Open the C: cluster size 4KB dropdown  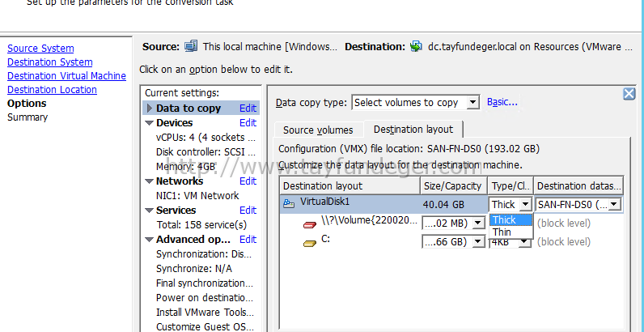(524, 243)
